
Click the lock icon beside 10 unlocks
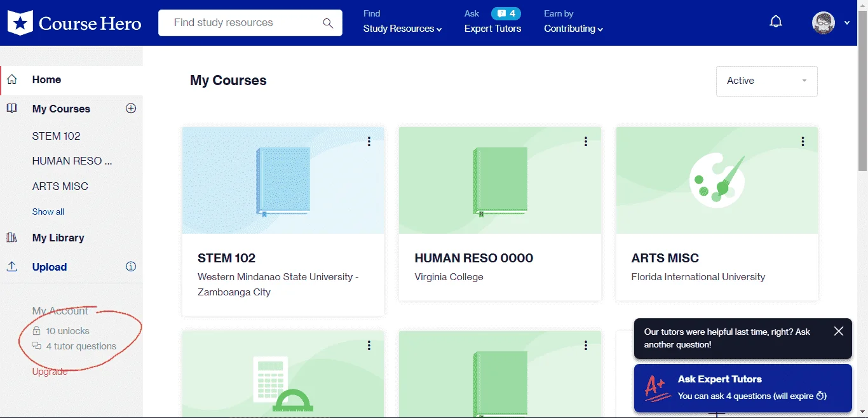coord(37,331)
